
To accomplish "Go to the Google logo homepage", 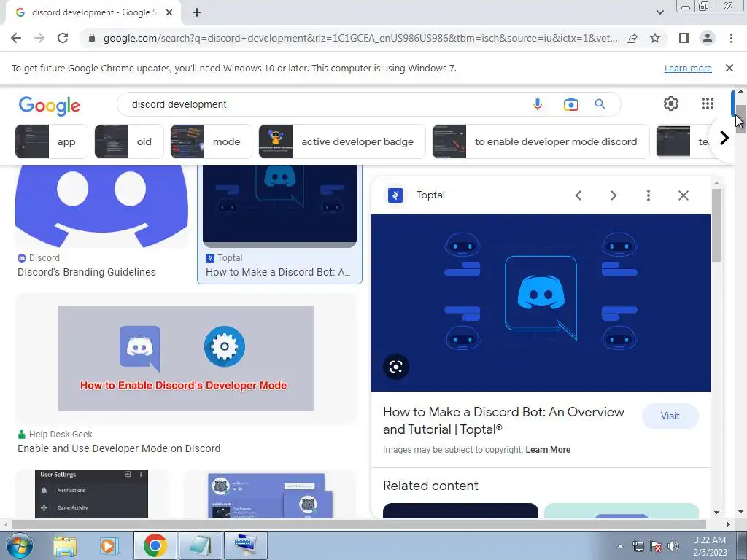I will [x=50, y=106].
